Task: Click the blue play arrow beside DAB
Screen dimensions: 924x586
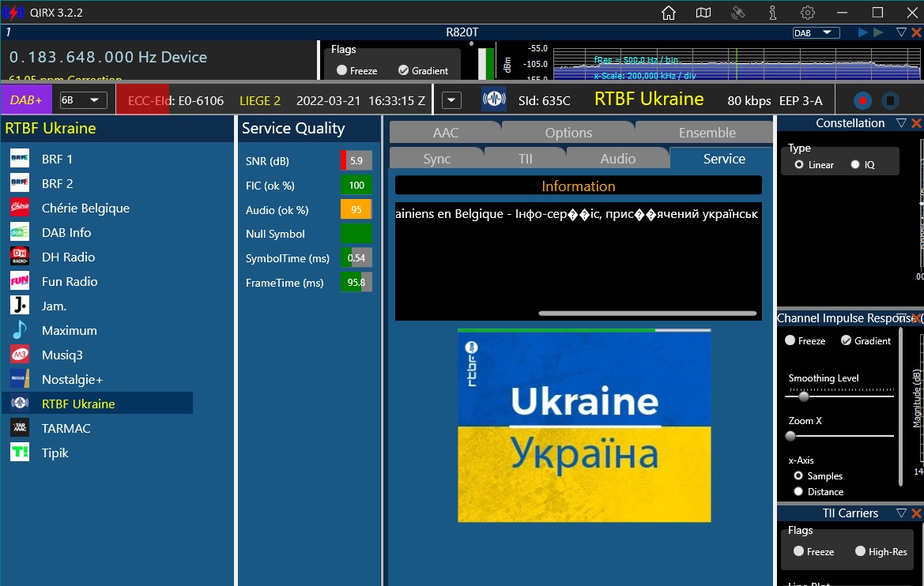Action: (862, 32)
